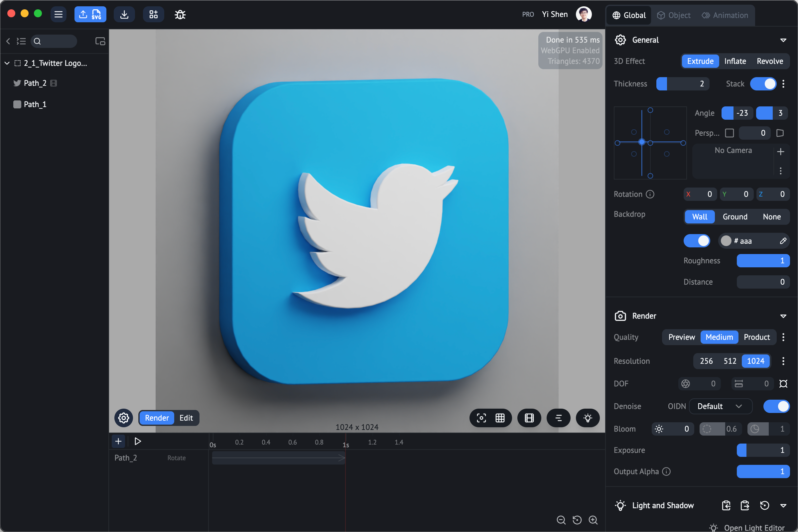This screenshot has height=532, width=798.
Task: Open Light Editor
Action: [747, 528]
